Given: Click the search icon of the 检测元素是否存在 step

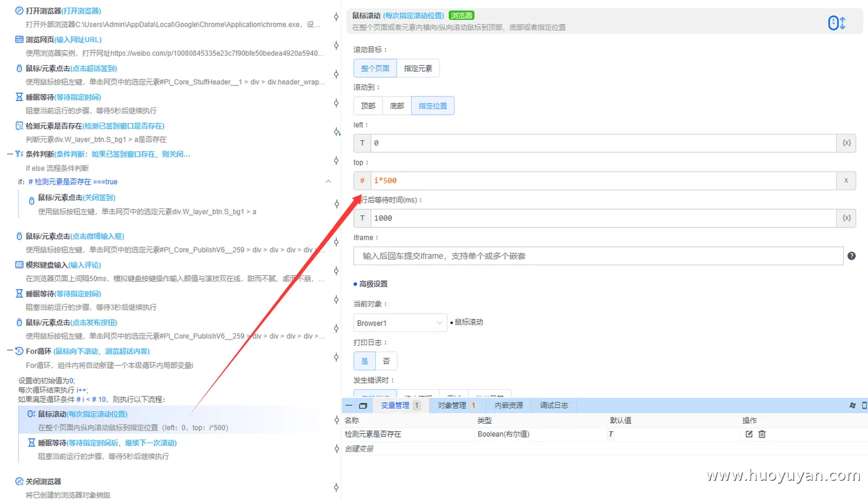Looking at the screenshot, I should (x=19, y=126).
